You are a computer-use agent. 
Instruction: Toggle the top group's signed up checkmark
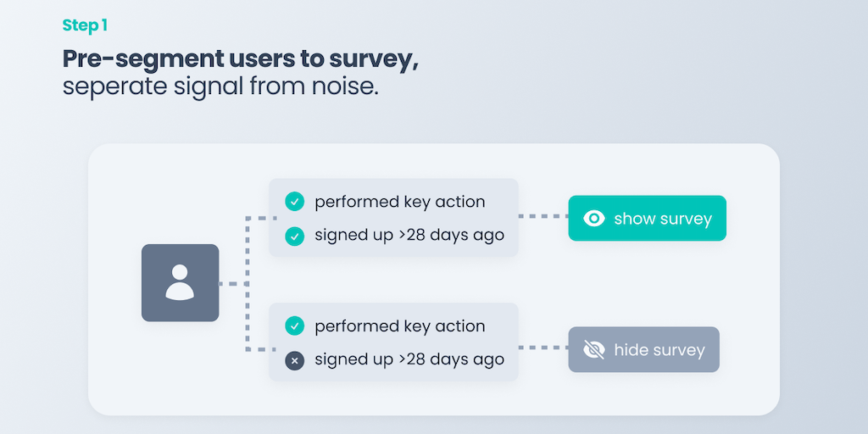(294, 236)
